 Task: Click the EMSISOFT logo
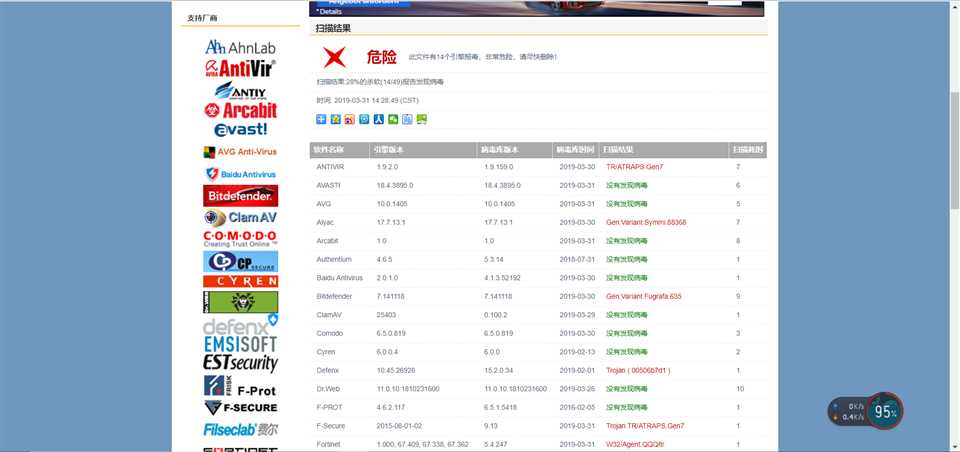[241, 344]
